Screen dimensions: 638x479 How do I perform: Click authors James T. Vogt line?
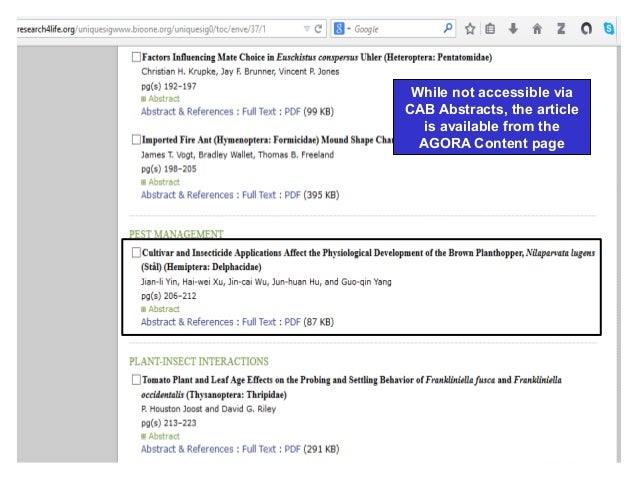pos(237,155)
